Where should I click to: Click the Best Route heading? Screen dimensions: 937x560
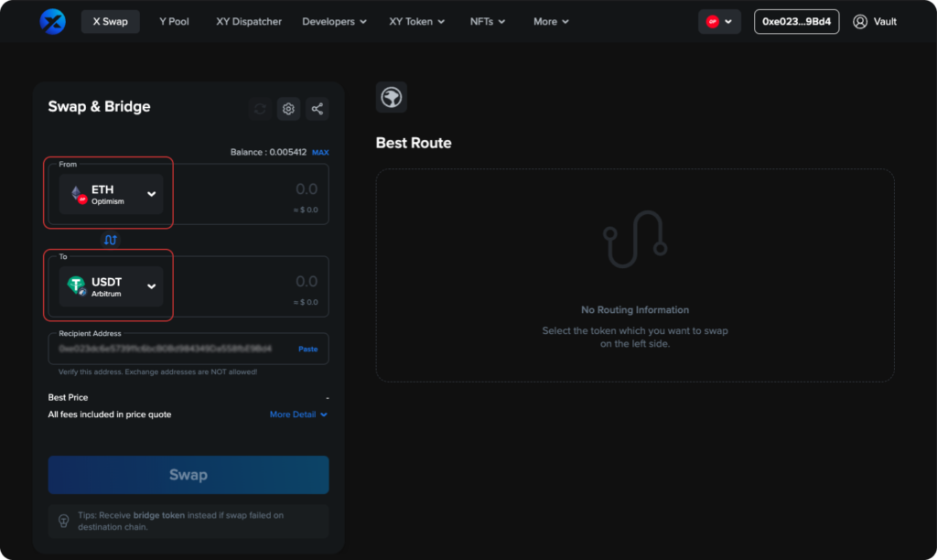(x=414, y=143)
